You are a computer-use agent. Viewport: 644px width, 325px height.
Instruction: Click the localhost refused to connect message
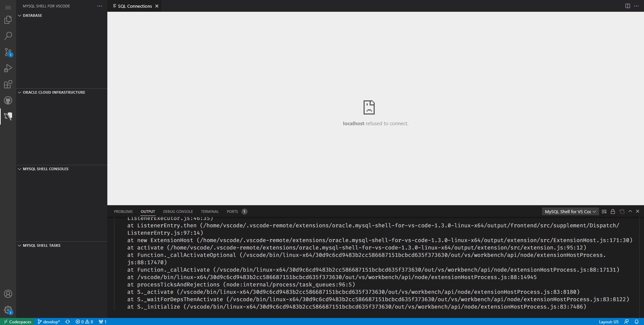click(376, 124)
